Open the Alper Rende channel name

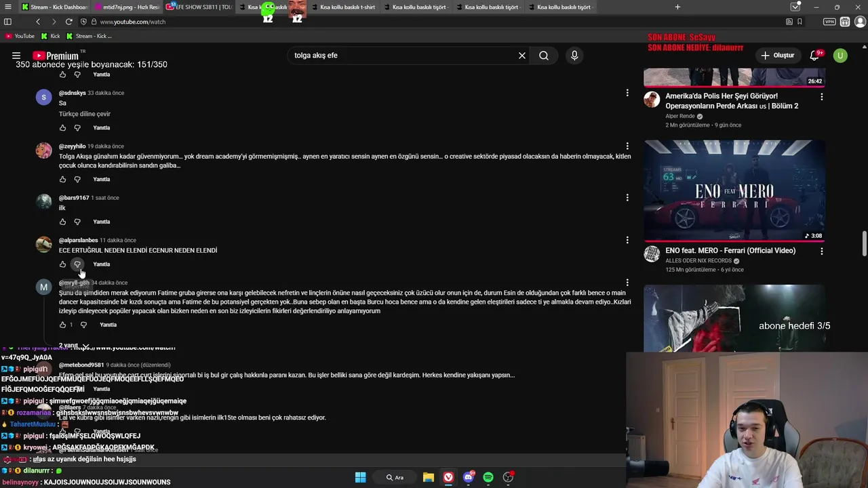tap(680, 116)
